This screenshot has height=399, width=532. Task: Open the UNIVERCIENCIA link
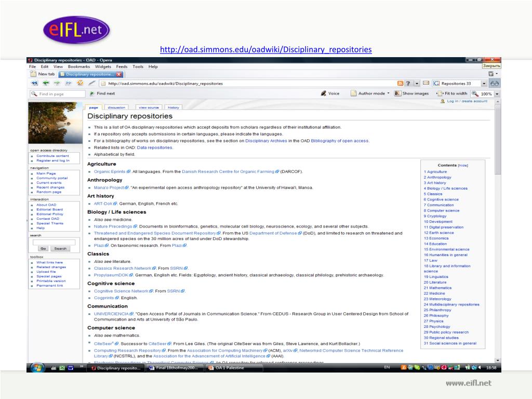111,314
